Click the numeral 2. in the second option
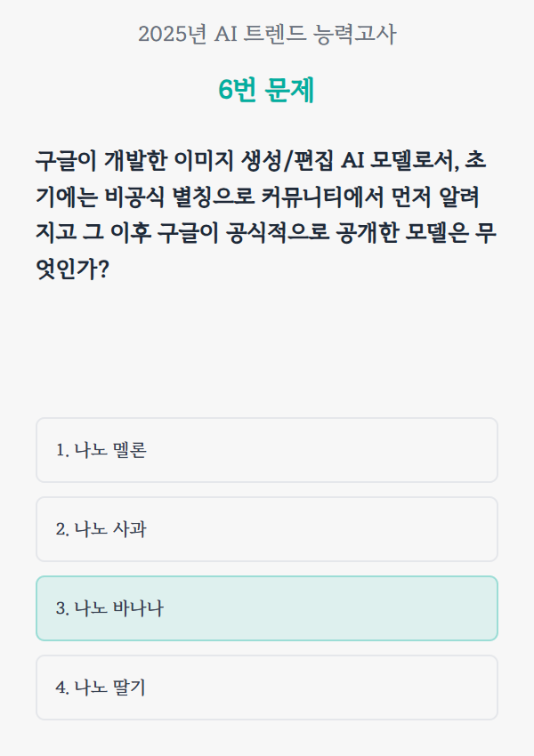Viewport: 534px width, 756px height. (62, 530)
